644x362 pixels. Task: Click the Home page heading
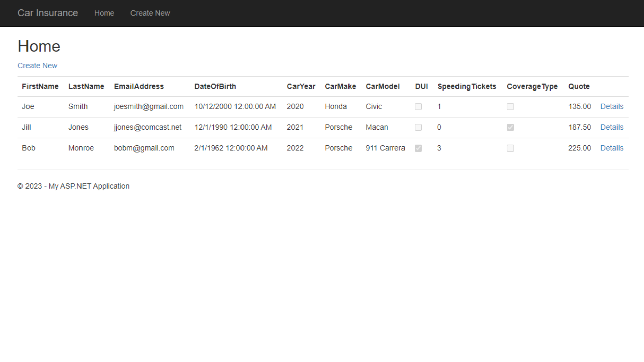pos(39,46)
